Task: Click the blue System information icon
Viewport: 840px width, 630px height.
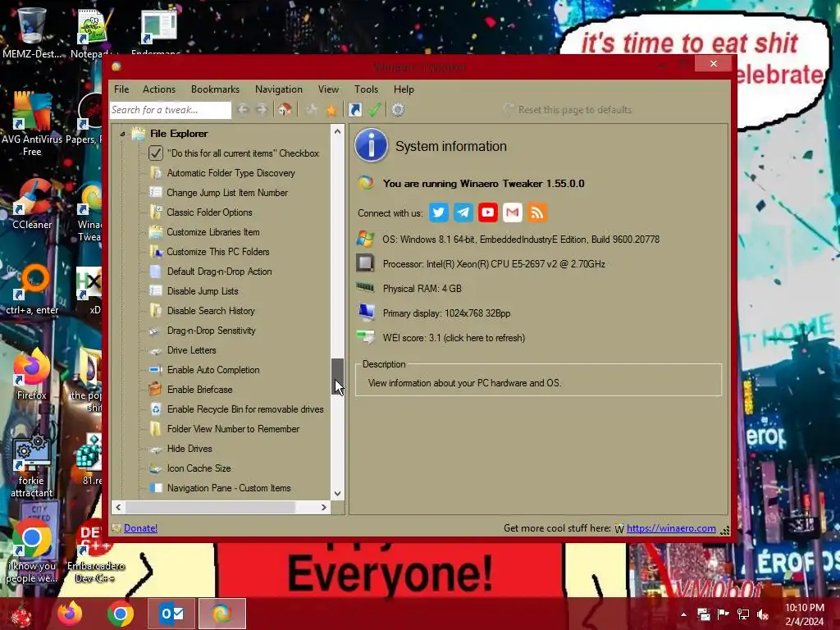Action: pos(371,145)
